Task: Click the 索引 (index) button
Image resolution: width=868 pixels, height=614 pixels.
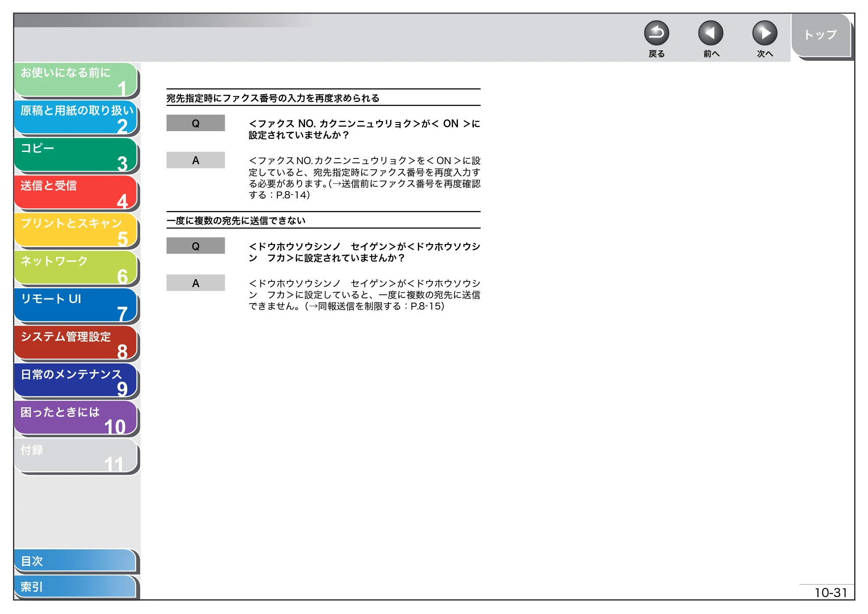Action: [75, 587]
